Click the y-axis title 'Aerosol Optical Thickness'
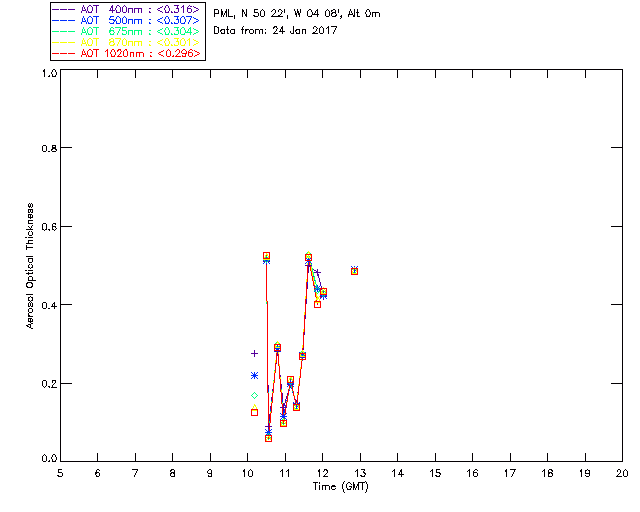Screen dimensions: 640x512 [30, 266]
